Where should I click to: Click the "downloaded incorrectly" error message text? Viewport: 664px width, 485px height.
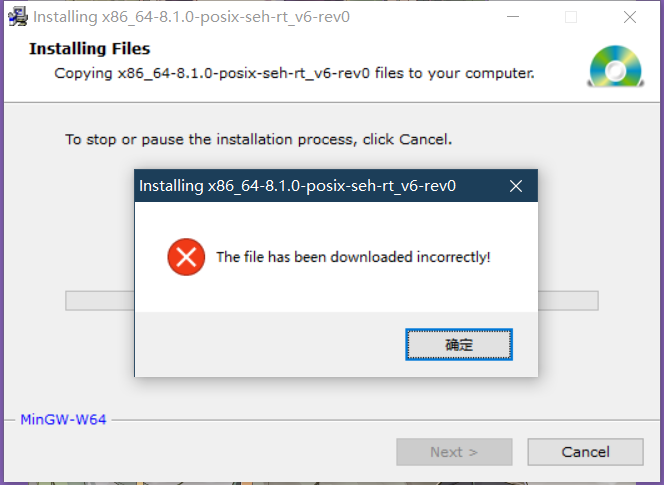click(353, 257)
